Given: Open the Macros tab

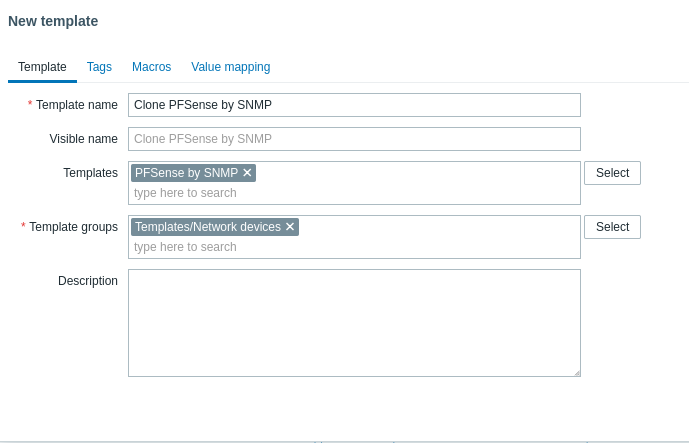Looking at the screenshot, I should pos(151,67).
